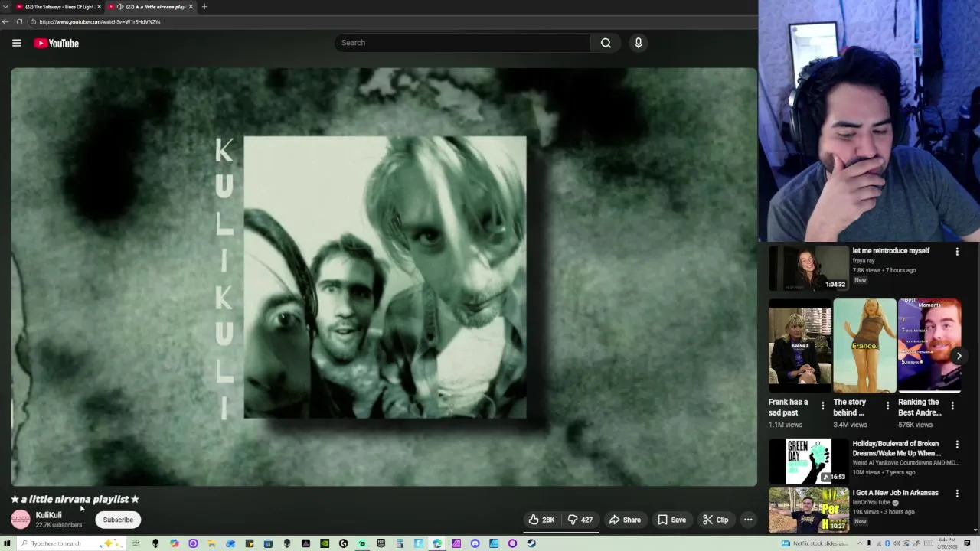This screenshot has width=980, height=551.
Task: Open Microsoft Edge from the taskbar
Action: tap(437, 543)
